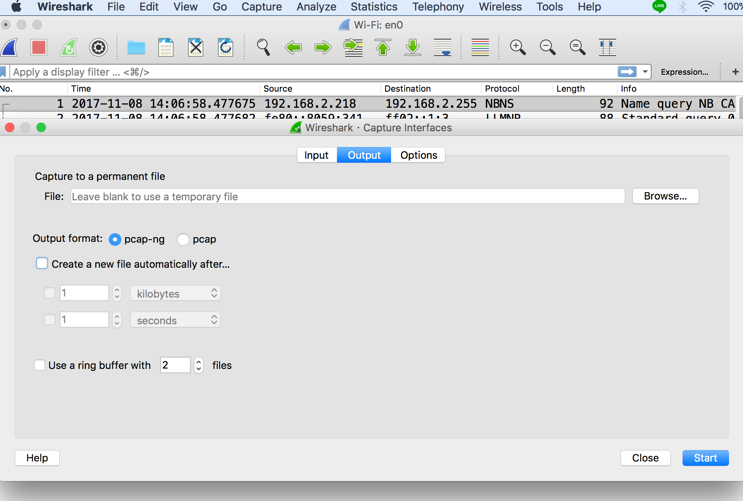Adjust ring buffer files count stepper
This screenshot has width=743, height=501.
point(199,365)
